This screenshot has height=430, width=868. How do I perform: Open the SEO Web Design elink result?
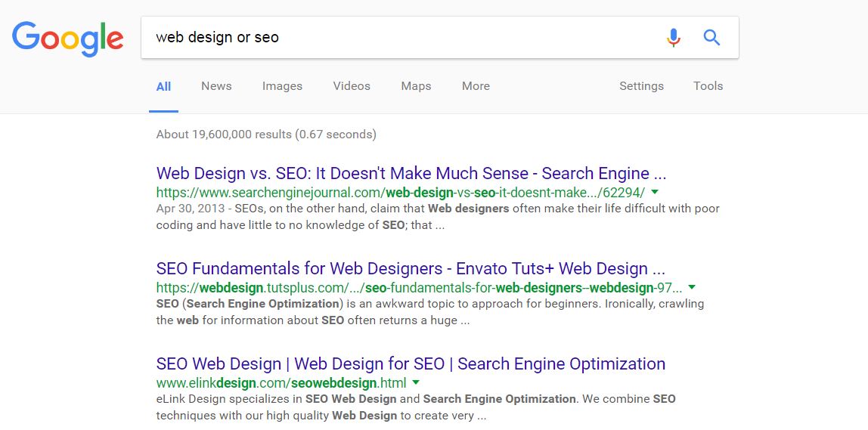[x=411, y=364]
